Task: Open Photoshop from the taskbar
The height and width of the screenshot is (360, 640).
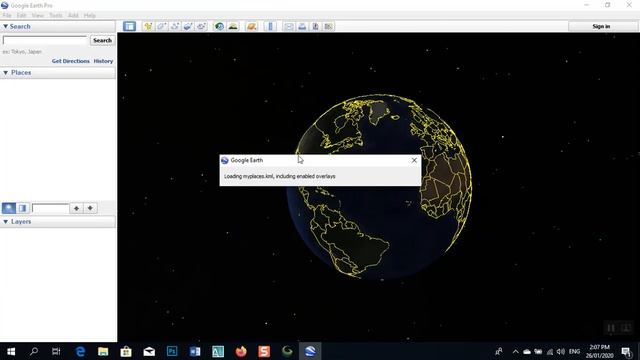Action: click(x=172, y=351)
